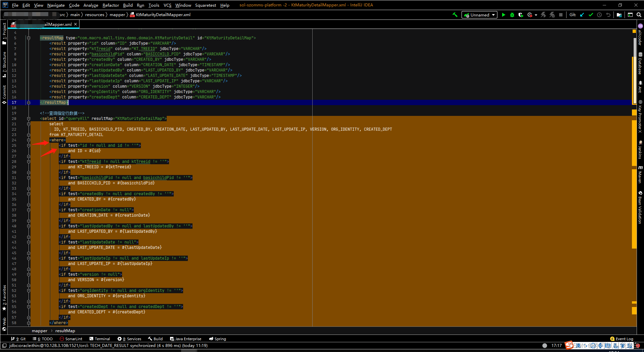Click the inspection status indicator atop scrollbar

[634, 31]
